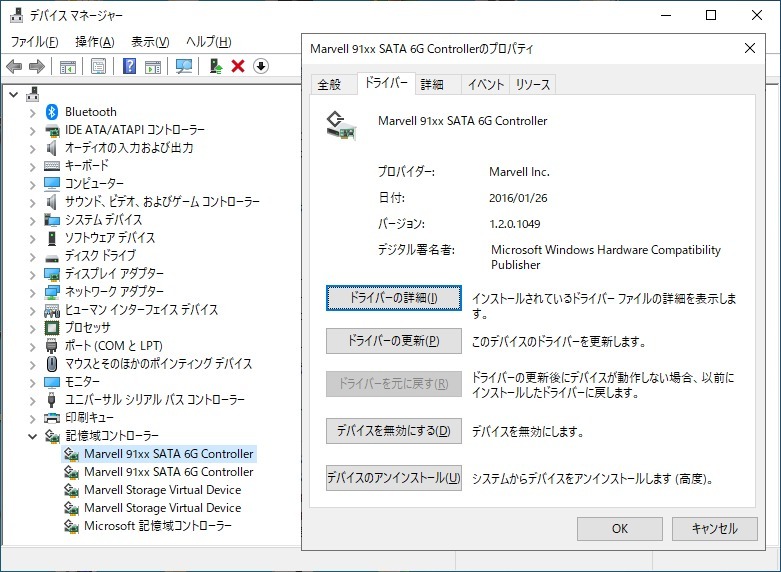The height and width of the screenshot is (572, 781).
Task: Click the action pane toolbar icon
Action: [x=153, y=66]
